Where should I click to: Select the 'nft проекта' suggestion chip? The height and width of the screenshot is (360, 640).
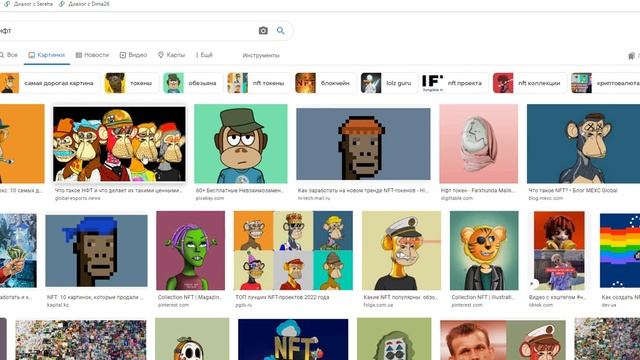pyautogui.click(x=455, y=83)
